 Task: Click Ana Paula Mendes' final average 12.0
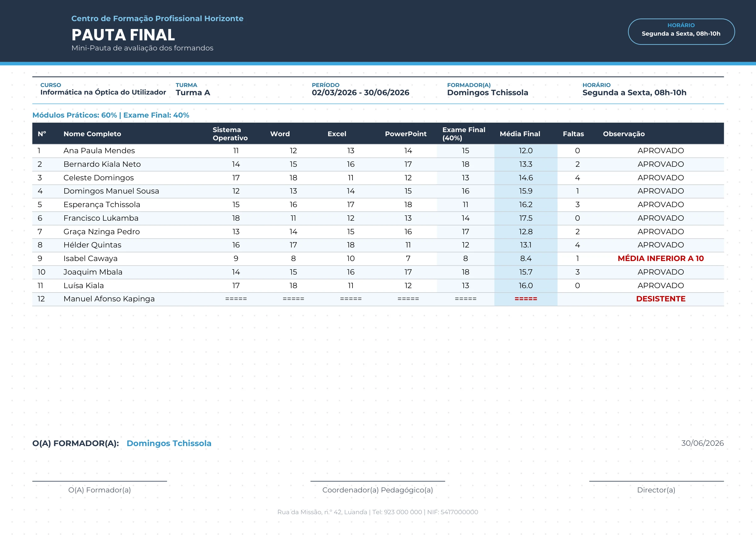pos(525,151)
